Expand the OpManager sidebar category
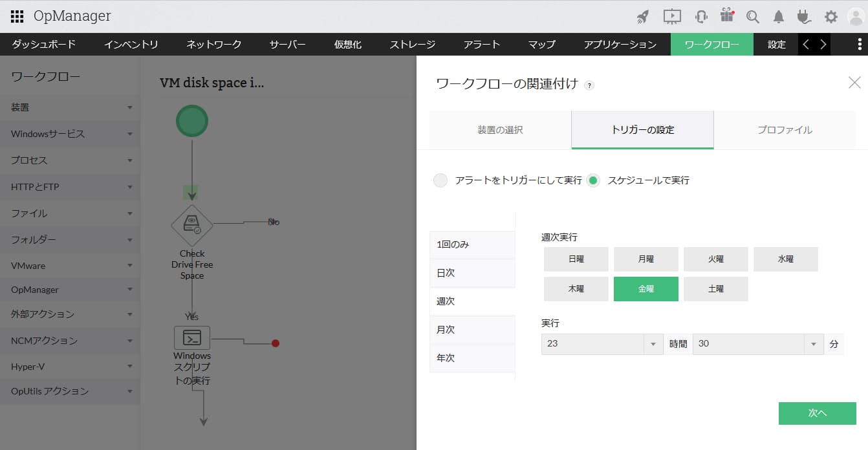Image resolution: width=868 pixels, height=450 pixels. tap(70, 290)
